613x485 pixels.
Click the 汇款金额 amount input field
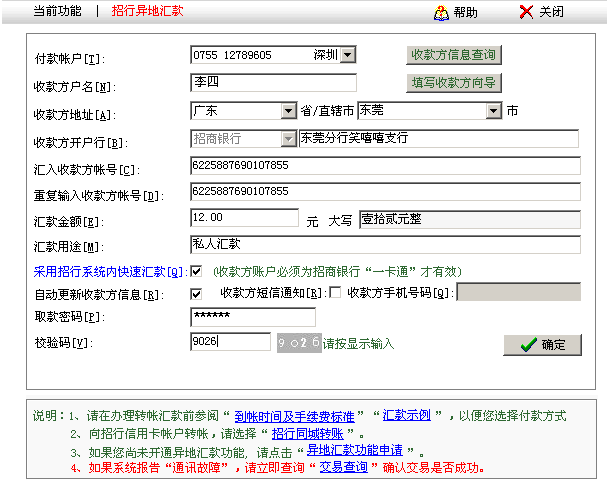[243, 217]
